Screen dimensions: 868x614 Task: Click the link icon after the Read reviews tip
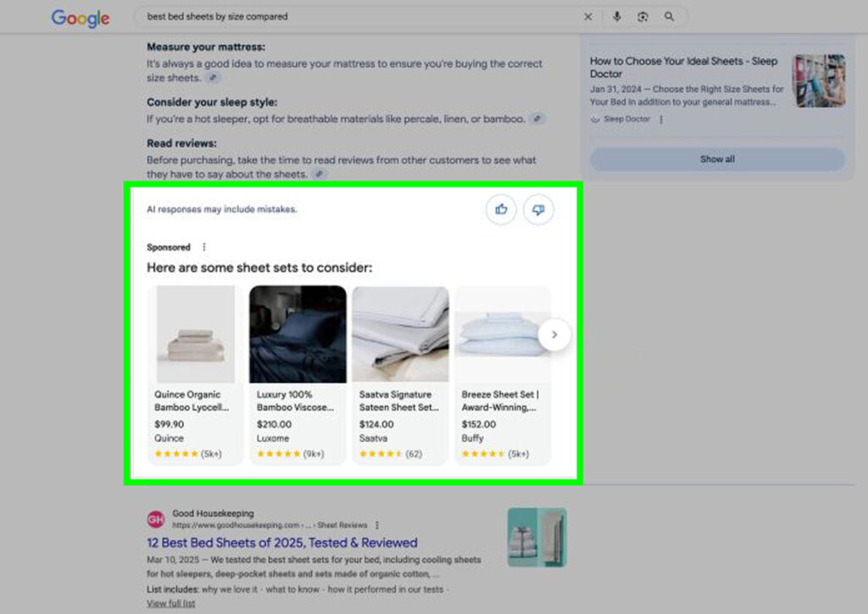pos(320,173)
